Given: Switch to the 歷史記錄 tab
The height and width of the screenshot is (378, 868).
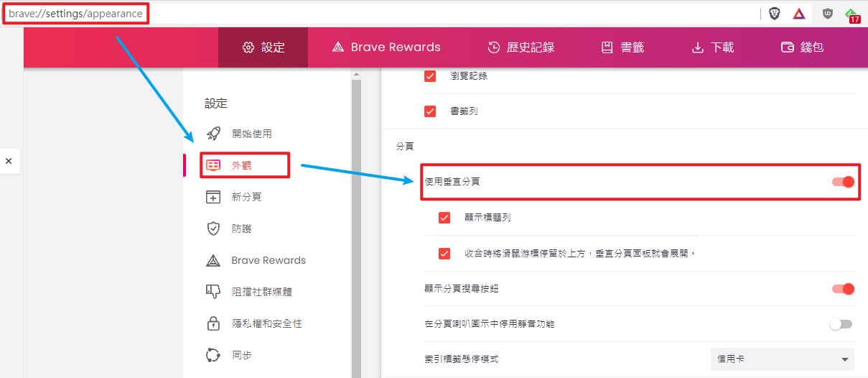Looking at the screenshot, I should 521,47.
